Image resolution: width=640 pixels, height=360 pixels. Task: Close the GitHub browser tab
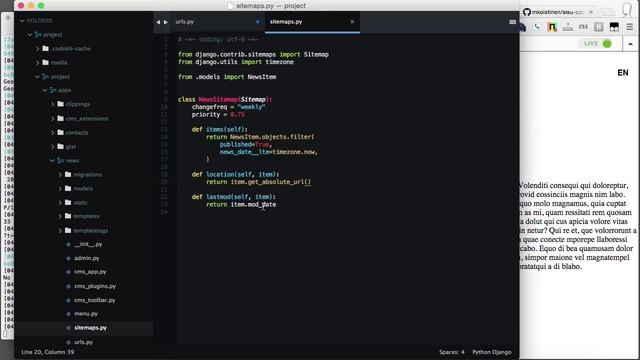point(591,12)
